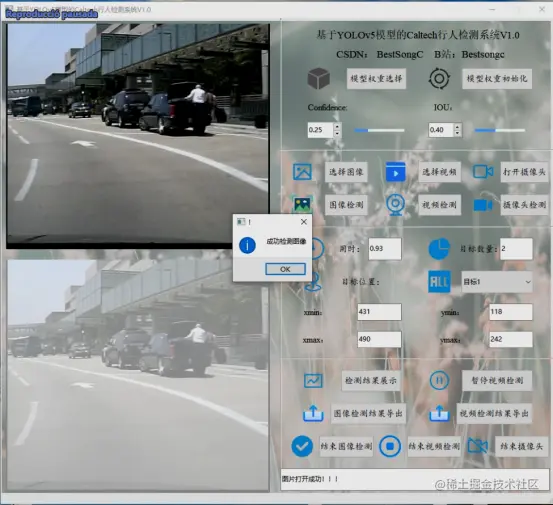Screen dimensions: 553x505
Task: Click the image result export upload icon
Action: pyautogui.click(x=313, y=413)
